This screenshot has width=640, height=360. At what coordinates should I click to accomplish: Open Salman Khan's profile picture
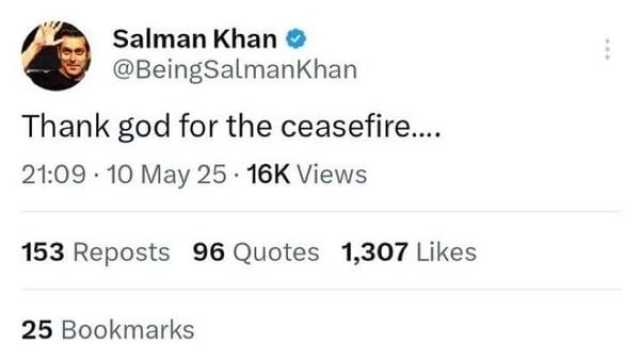coord(56,56)
